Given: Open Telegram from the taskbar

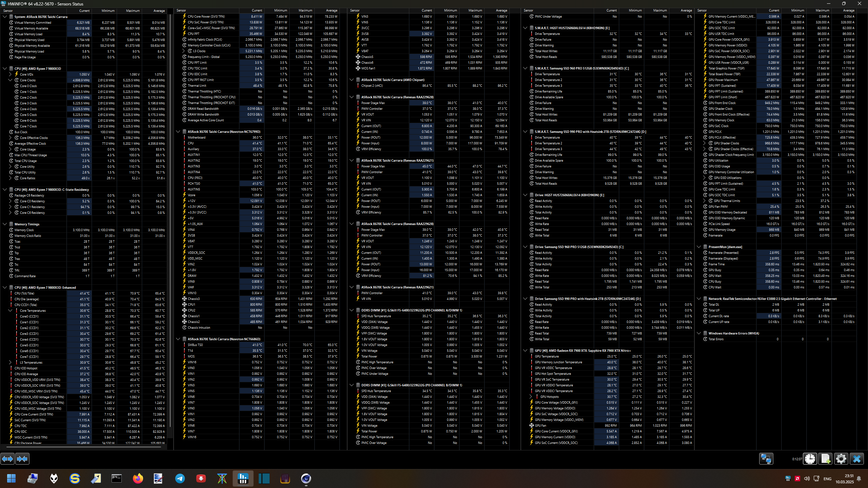Looking at the screenshot, I should (x=180, y=479).
